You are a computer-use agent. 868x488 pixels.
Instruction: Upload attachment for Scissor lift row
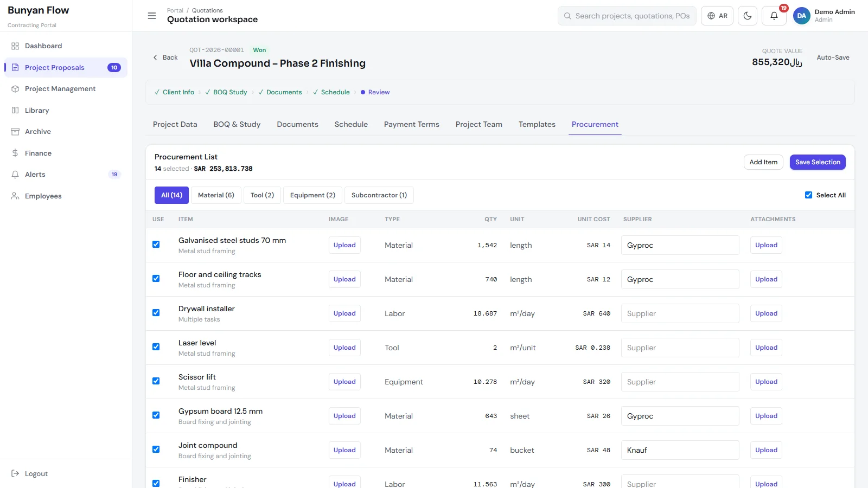tap(766, 382)
